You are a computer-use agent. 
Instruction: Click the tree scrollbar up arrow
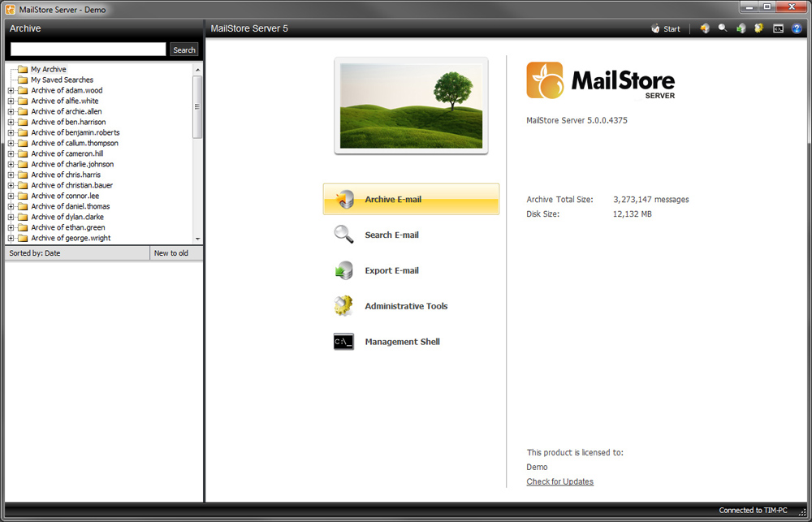pyautogui.click(x=197, y=69)
